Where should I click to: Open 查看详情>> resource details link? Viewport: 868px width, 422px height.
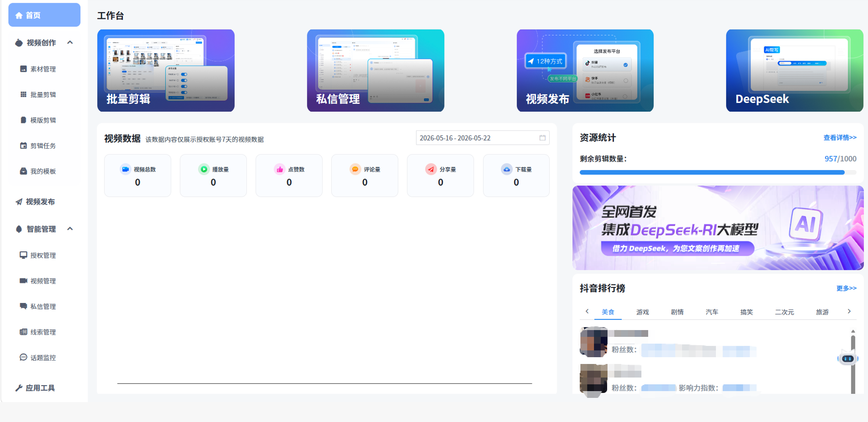840,138
